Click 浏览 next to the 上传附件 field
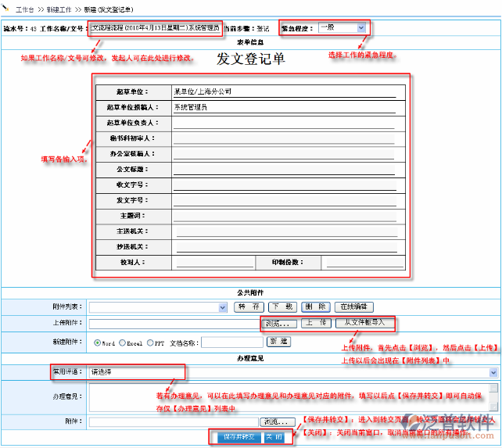This screenshot has height=448, width=502. coord(278,324)
